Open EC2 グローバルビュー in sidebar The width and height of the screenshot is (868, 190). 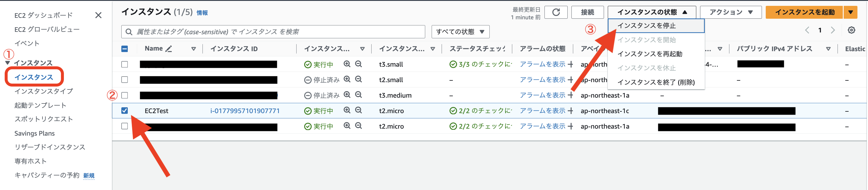tap(47, 30)
